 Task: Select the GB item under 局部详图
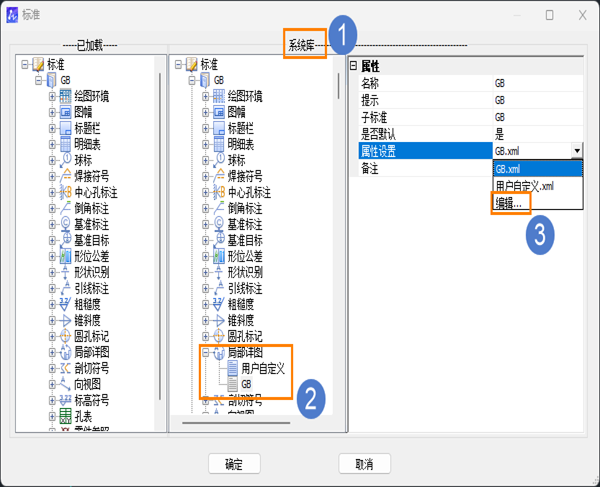click(246, 384)
